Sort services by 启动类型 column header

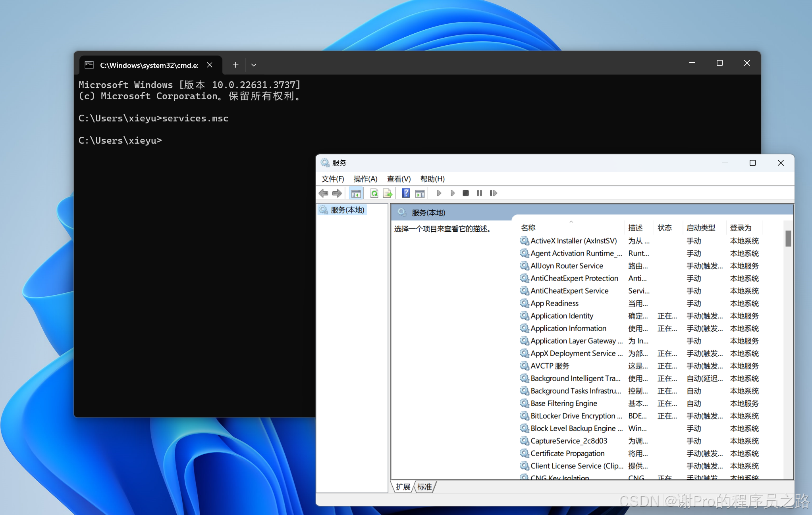point(701,228)
